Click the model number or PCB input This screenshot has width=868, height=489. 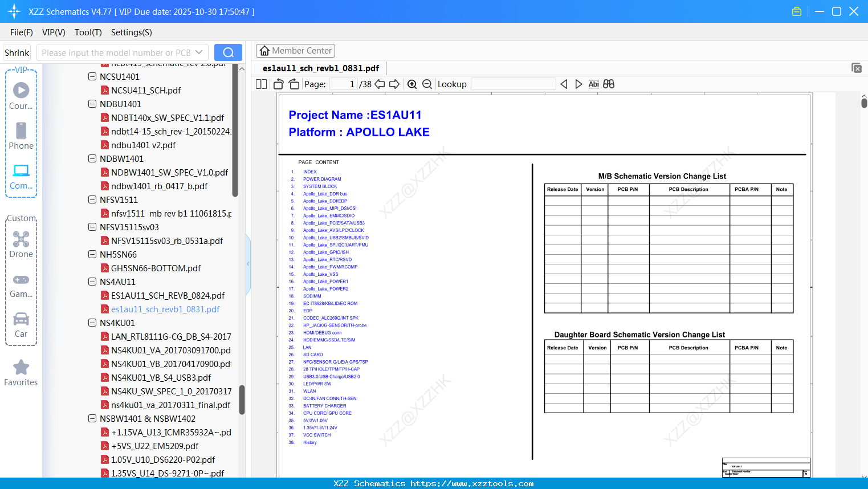pyautogui.click(x=116, y=52)
